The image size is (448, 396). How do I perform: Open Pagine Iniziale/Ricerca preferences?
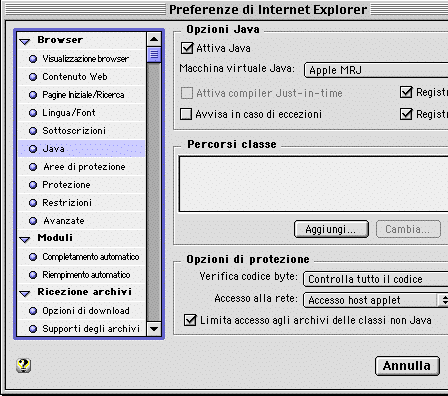[x=82, y=95]
